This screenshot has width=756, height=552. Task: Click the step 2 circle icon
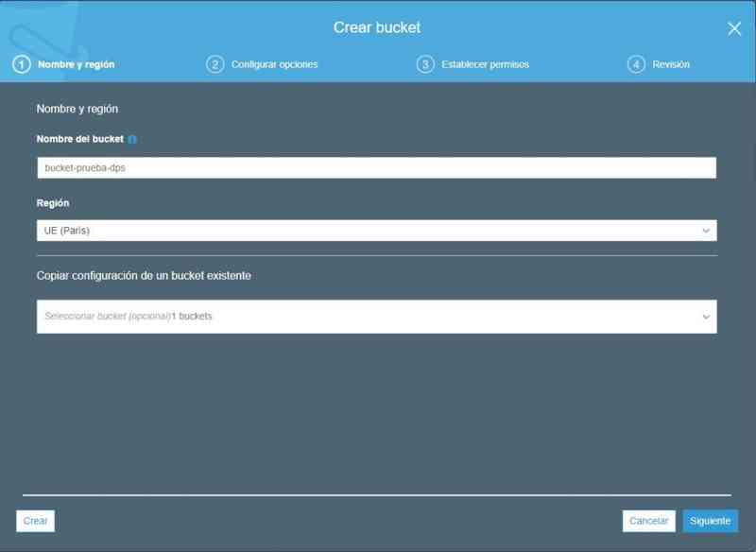pos(215,64)
